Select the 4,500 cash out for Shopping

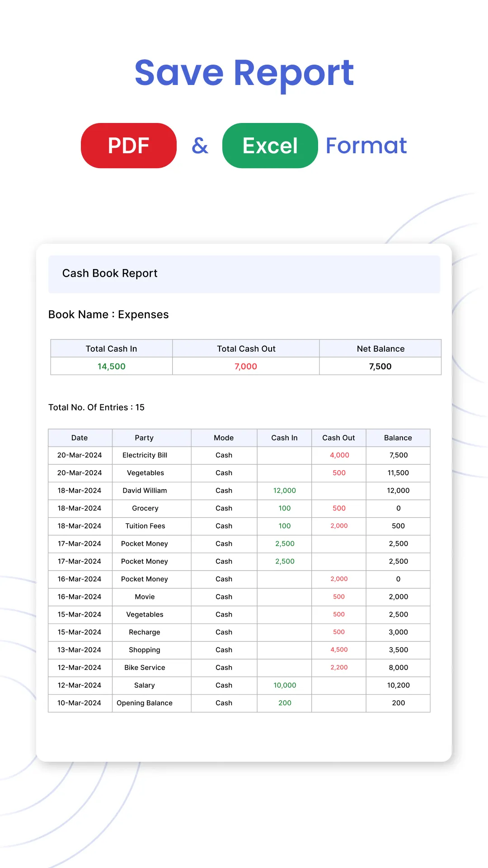[x=339, y=650]
